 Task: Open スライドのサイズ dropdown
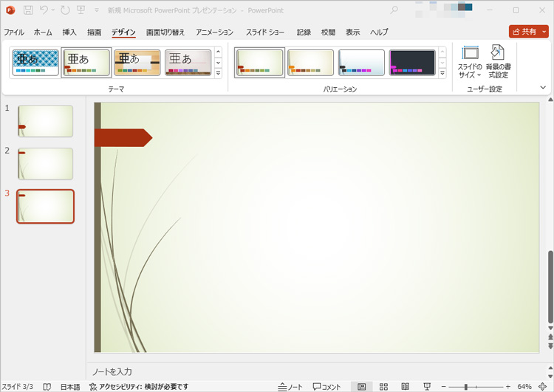click(x=470, y=62)
